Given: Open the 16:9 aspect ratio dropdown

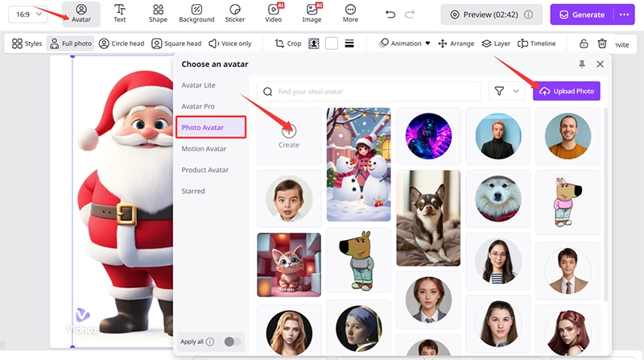Looking at the screenshot, I should click(27, 14).
